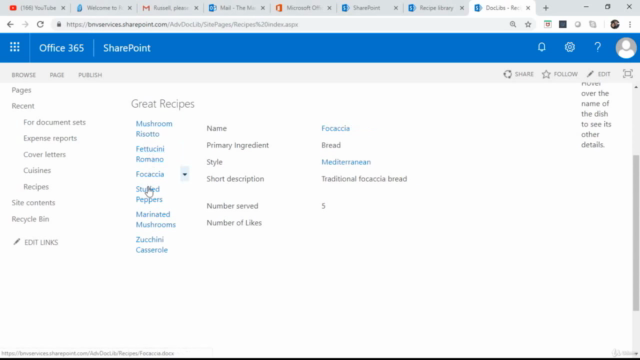Close the Recipe library tab
The height and width of the screenshot is (360, 640).
point(462,8)
